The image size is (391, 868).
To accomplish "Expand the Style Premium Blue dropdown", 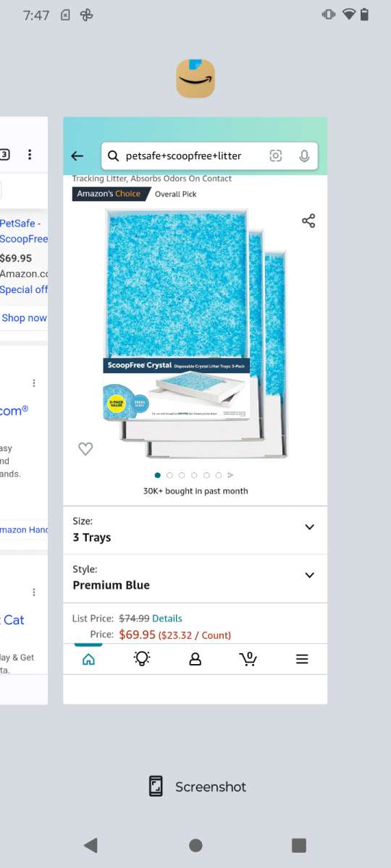I will [x=195, y=579].
